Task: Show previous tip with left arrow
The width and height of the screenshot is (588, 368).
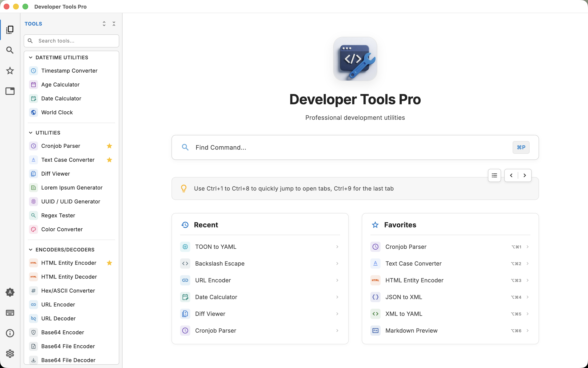Action: coord(511,175)
